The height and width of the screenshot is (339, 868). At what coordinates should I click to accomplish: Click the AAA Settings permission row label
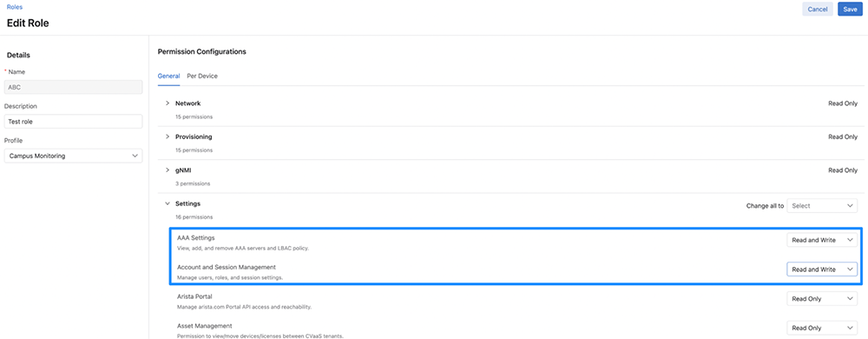[x=195, y=237]
